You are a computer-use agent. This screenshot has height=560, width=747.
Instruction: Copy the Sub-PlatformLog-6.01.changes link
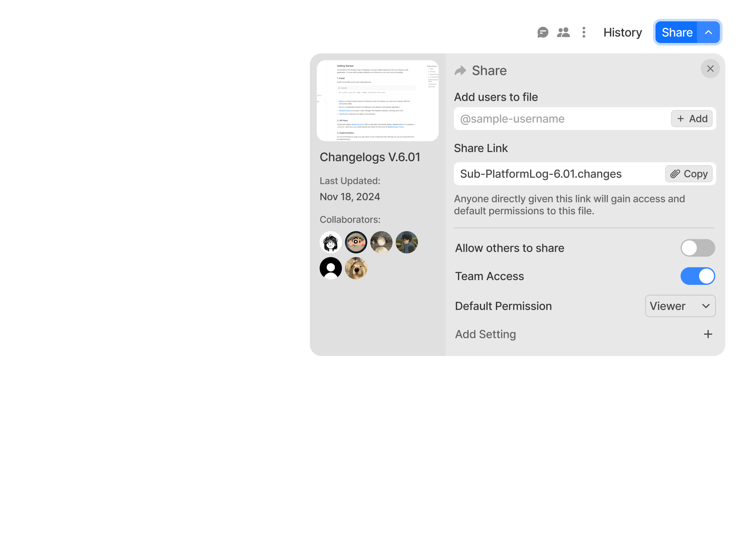tap(689, 174)
